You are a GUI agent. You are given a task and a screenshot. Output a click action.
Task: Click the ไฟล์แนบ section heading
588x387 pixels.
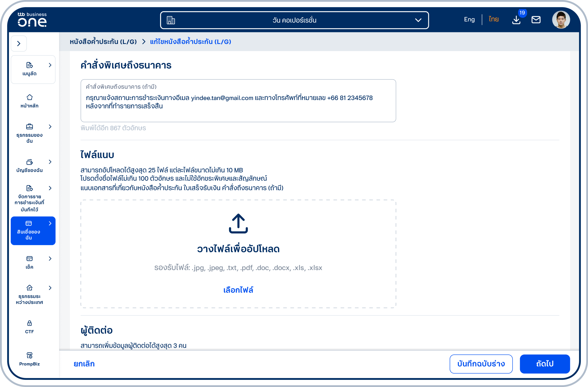coord(97,155)
